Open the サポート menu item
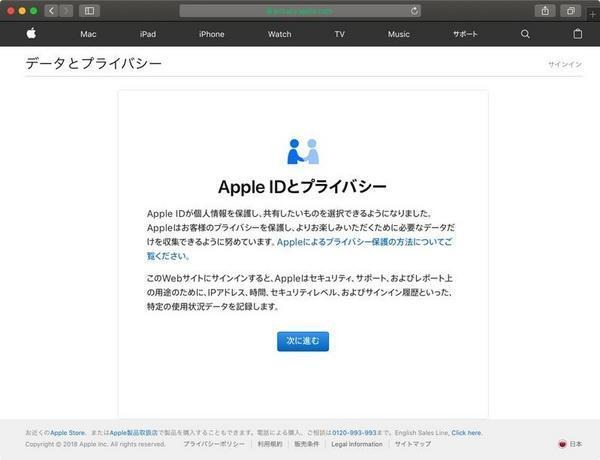This screenshot has height=460, width=600. click(465, 34)
